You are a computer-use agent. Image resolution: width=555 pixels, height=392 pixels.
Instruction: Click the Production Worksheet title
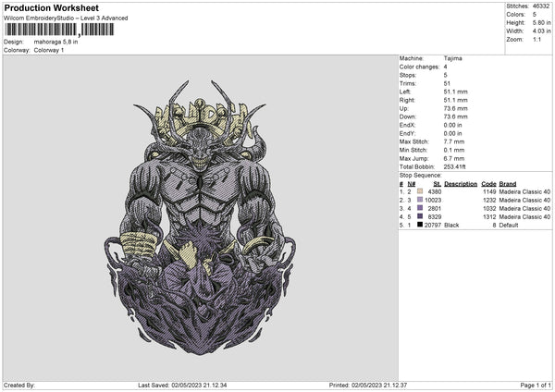coord(51,7)
